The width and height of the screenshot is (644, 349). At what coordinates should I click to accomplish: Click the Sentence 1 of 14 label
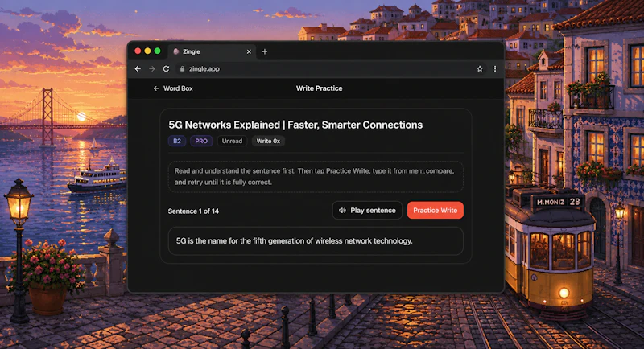193,211
